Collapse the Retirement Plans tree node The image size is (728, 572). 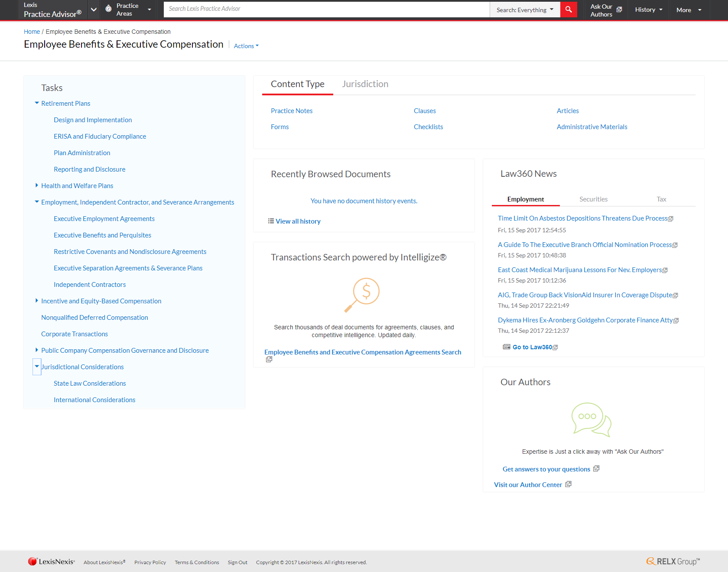37,103
